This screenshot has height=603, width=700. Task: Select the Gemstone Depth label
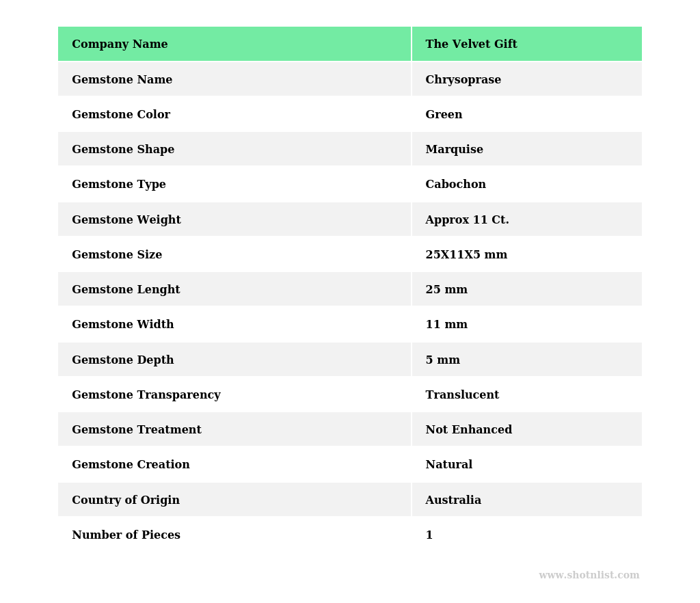point(123,360)
